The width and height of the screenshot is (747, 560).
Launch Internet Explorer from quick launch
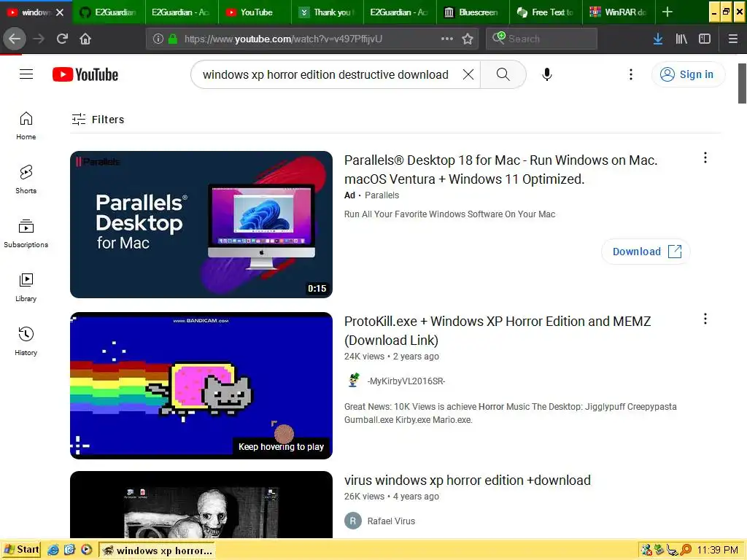pos(53,550)
